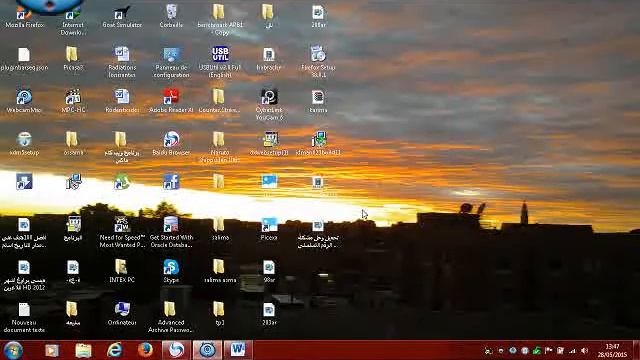The width and height of the screenshot is (640, 360).
Task: Open the Counter.Strike folder
Action: click(220, 102)
